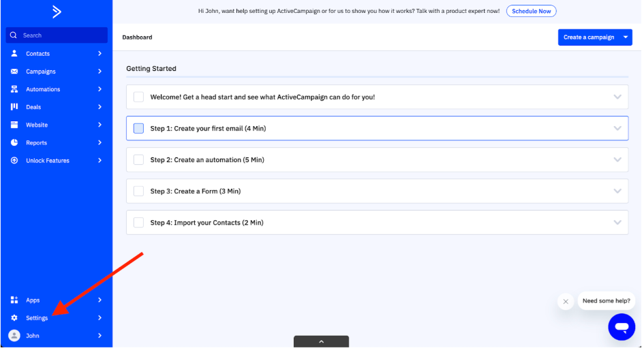Click the Deals pipeline icon
Viewport: 644px width, 359px height.
(x=14, y=107)
